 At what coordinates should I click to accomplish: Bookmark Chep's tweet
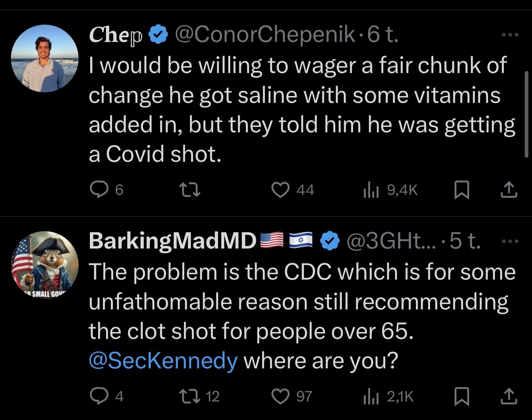click(x=461, y=190)
